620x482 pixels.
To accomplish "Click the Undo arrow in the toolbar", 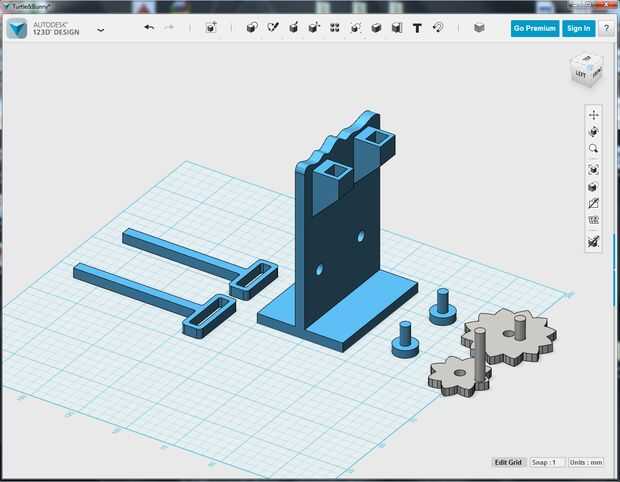I will point(149,28).
